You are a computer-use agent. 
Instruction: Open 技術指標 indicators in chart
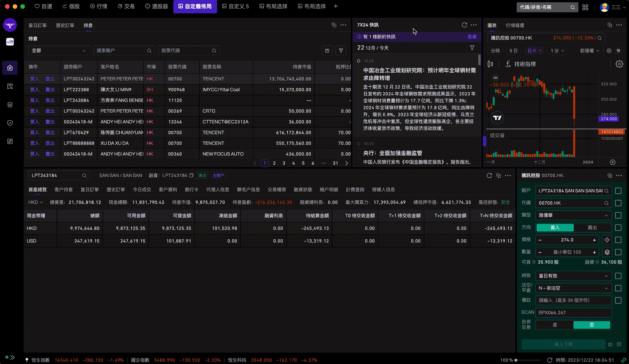(x=521, y=64)
